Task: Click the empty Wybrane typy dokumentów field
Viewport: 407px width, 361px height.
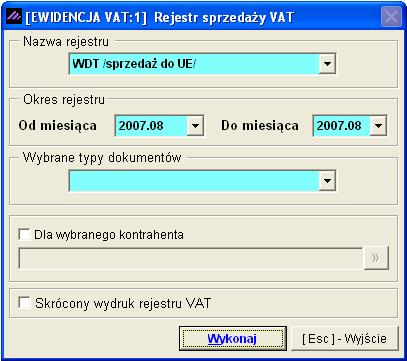Action: [x=194, y=181]
